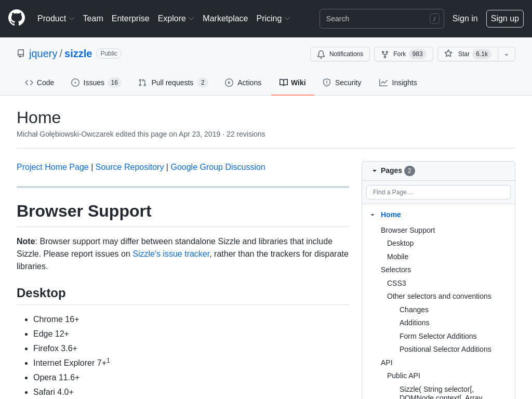Click the Sign up button

point(504,19)
